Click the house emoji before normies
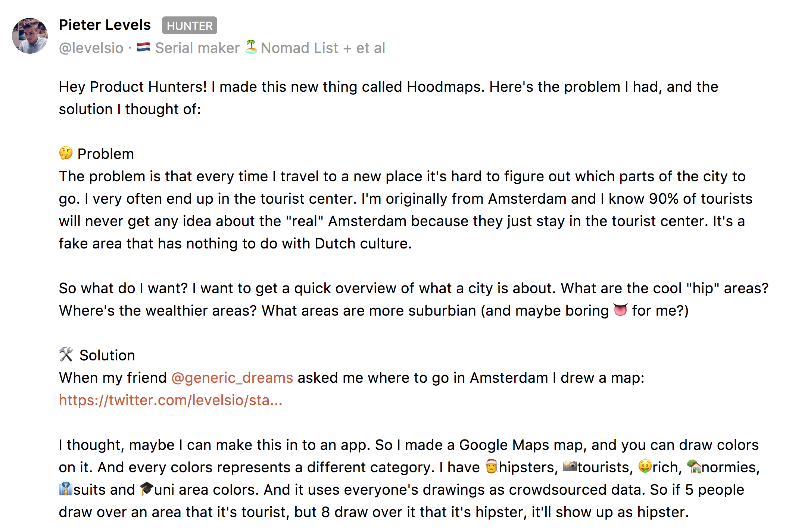Screen dimensions: 789x532 (x=694, y=466)
